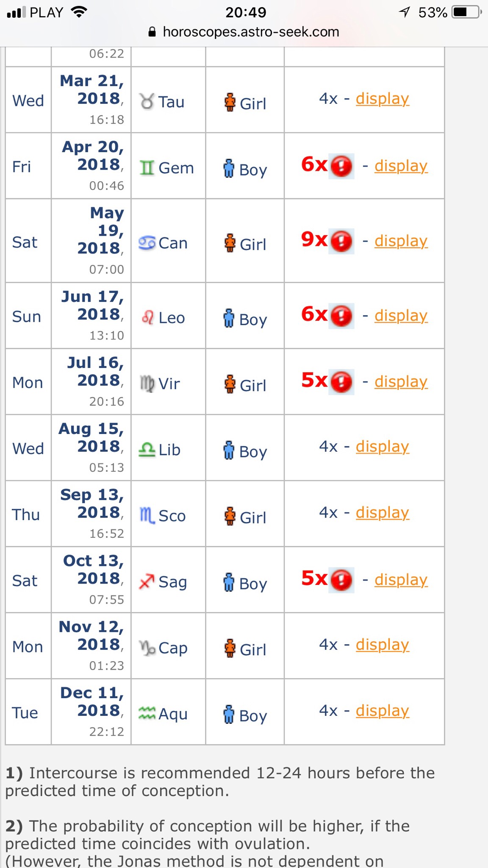Click the red alert icon for May 19
The image size is (488, 868).
point(341,241)
